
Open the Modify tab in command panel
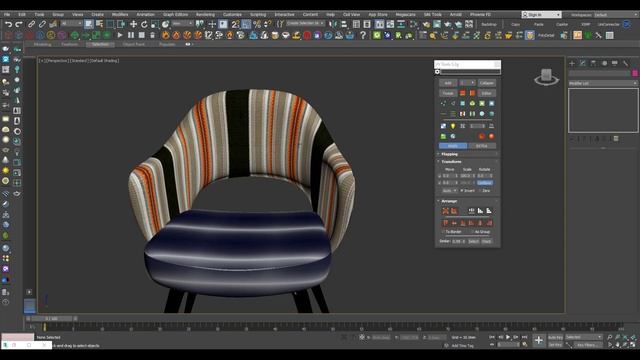582,63
